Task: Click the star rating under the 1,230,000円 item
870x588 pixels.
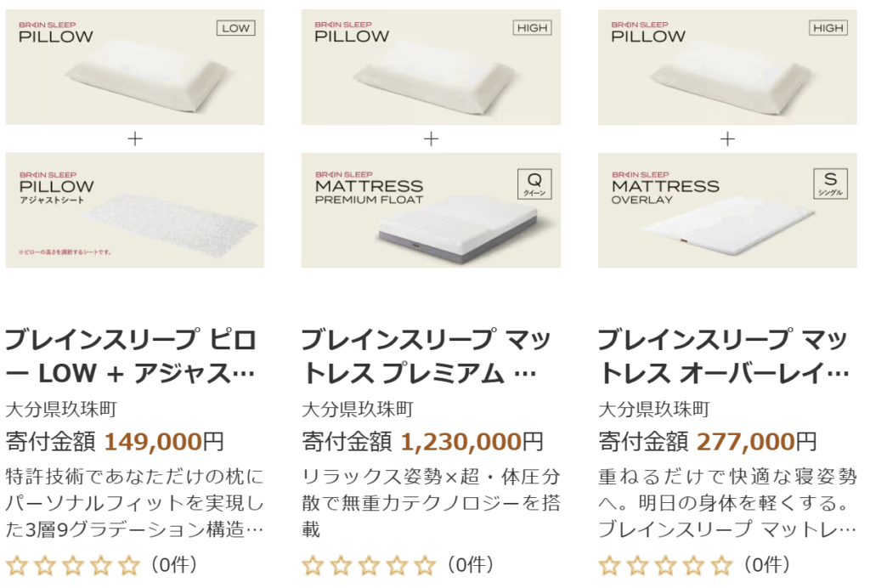Action: coord(369,565)
